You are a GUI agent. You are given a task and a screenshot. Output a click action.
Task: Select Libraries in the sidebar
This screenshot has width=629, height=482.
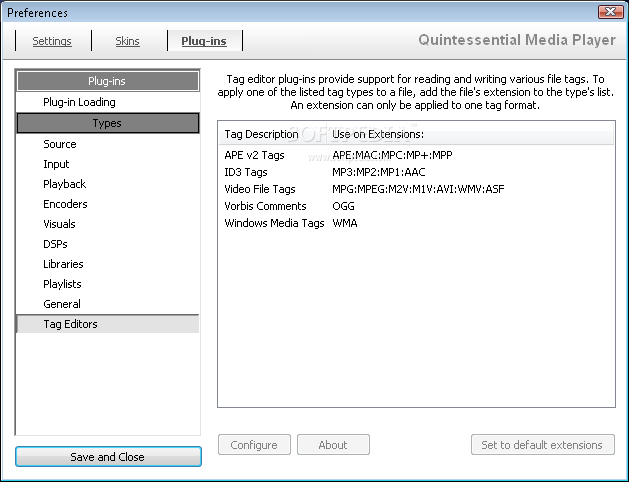point(63,264)
